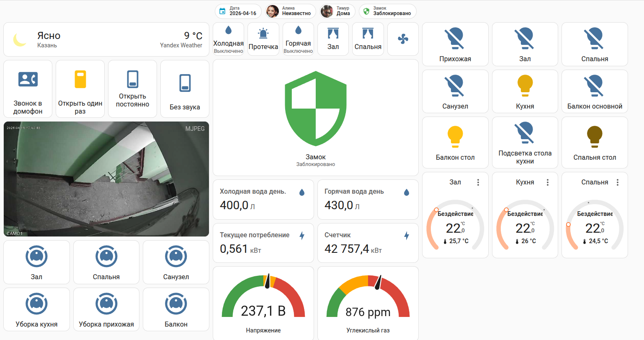Run the Уборка прихожая vacuum routine
This screenshot has width=644, height=340.
pos(106,309)
